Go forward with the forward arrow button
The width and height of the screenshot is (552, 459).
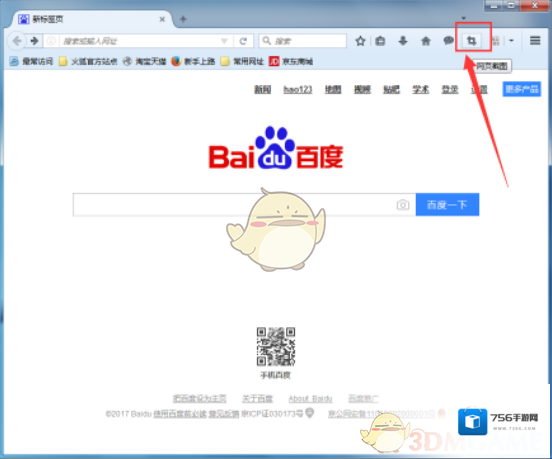[x=34, y=41]
